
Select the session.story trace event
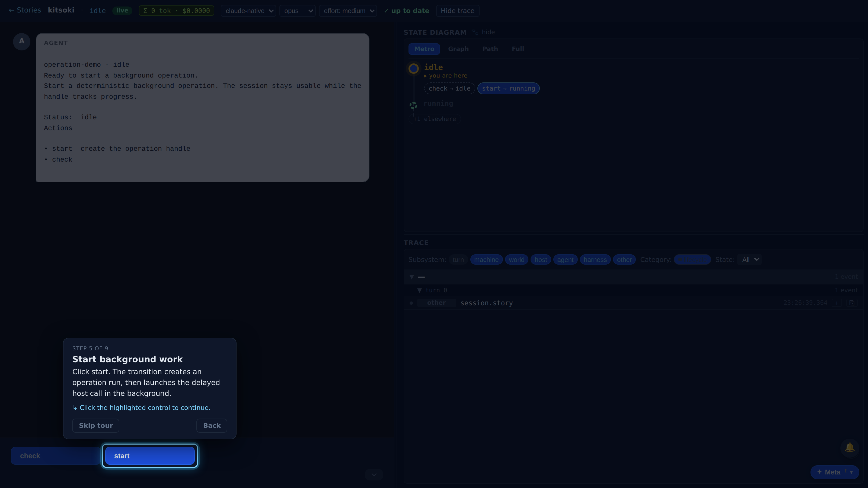[x=633, y=303]
